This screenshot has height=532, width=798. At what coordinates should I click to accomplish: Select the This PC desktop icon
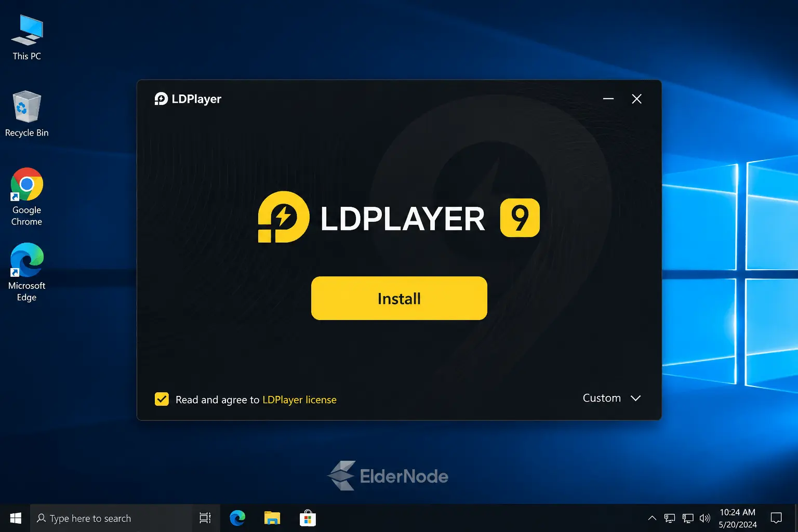coord(26,37)
